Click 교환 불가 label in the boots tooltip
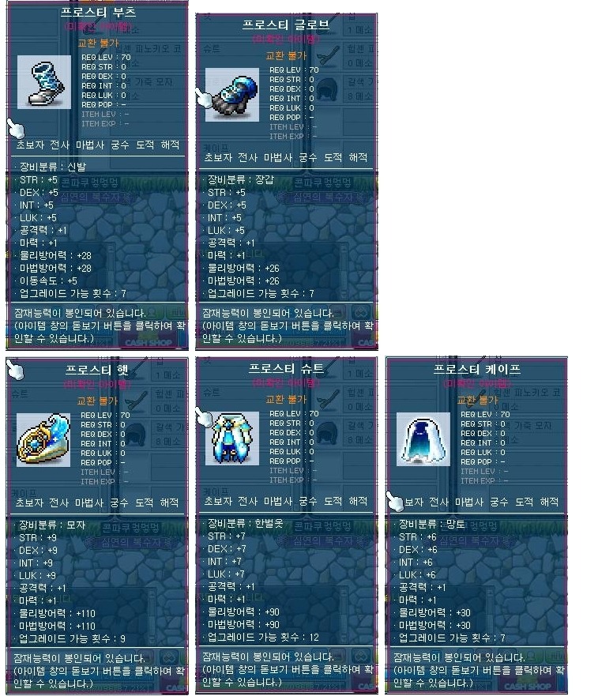The width and height of the screenshot is (598, 700). tap(98, 43)
